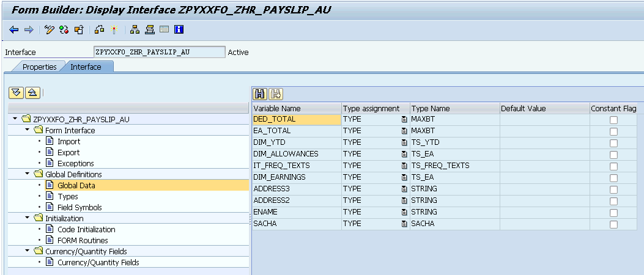Image resolution: width=644 pixels, height=275 pixels.
Task: Open Code Initialization in the tree
Action: coord(86,229)
